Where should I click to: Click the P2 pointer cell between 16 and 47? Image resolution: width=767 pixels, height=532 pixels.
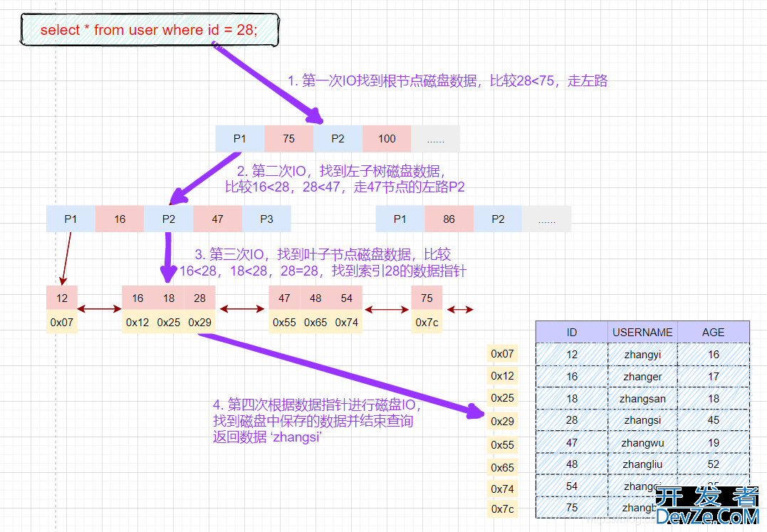[169, 219]
